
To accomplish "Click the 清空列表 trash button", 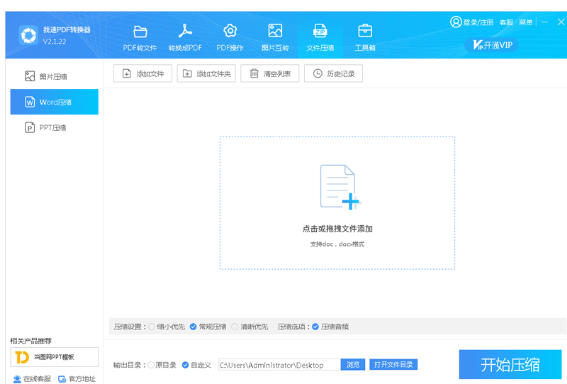I will (270, 73).
